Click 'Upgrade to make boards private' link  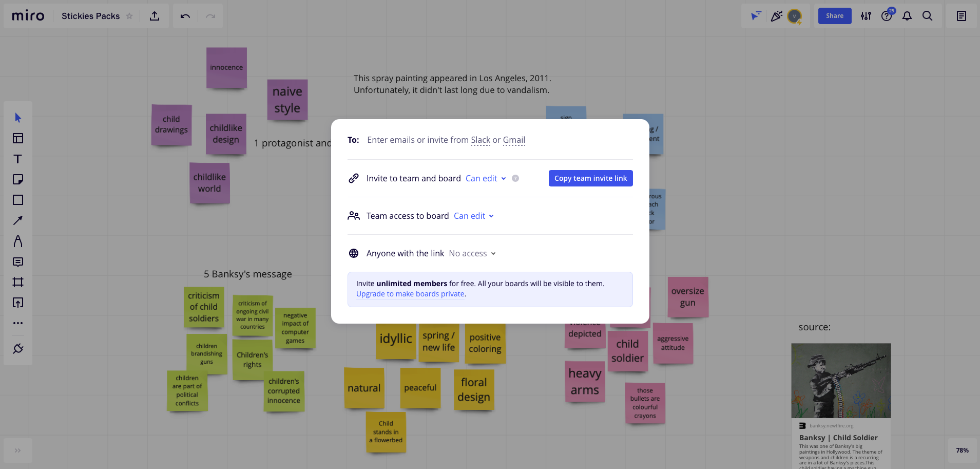410,293
